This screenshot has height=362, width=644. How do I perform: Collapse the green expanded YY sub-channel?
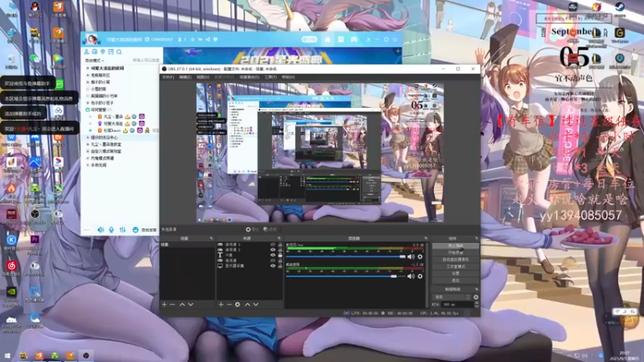[x=88, y=110]
